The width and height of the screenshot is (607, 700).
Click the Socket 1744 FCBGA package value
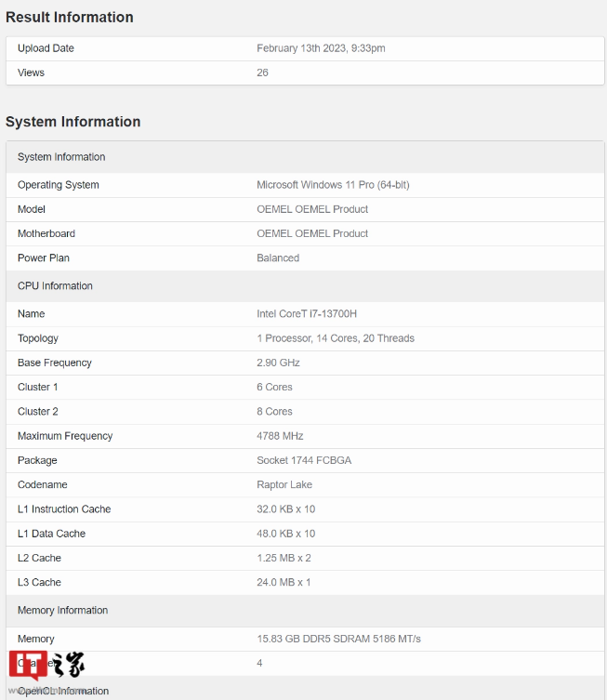click(x=303, y=460)
